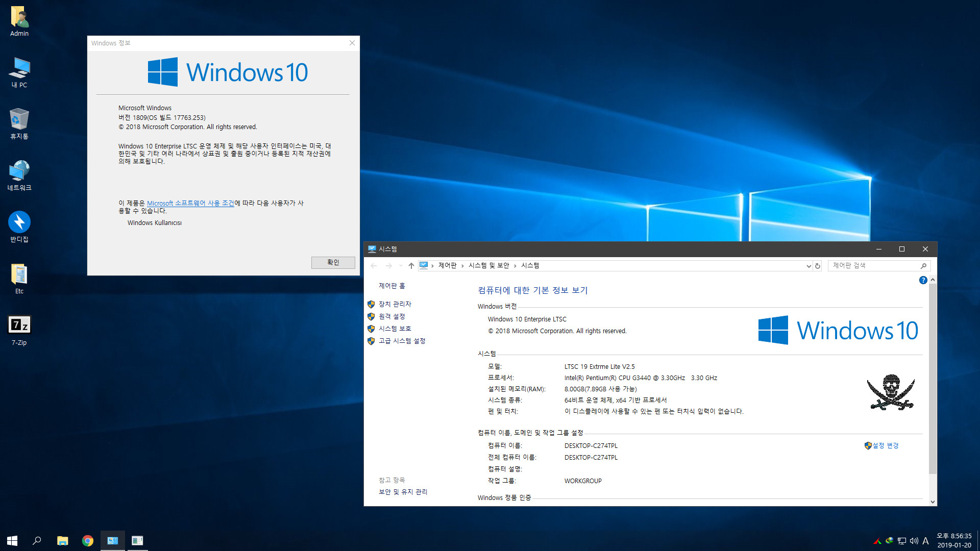Open 제어판 홈 link
The image size is (980, 551).
click(x=392, y=286)
